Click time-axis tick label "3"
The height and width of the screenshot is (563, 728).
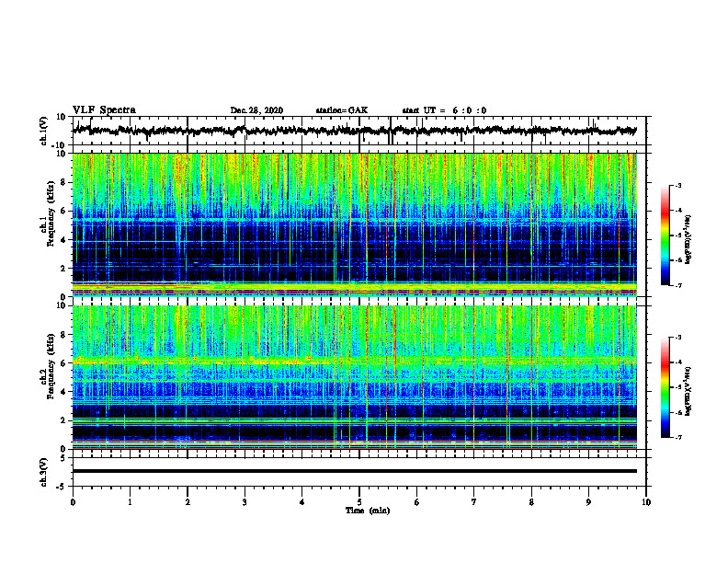(245, 502)
